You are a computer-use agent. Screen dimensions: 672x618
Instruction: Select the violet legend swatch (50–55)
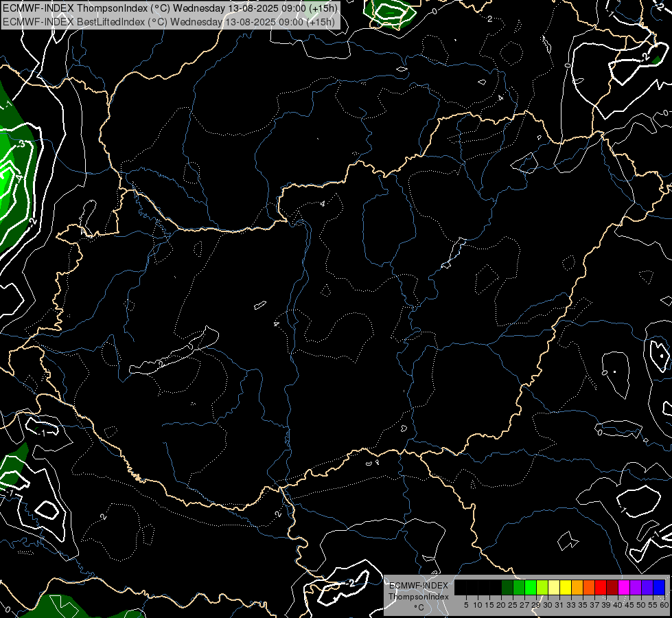click(647, 588)
